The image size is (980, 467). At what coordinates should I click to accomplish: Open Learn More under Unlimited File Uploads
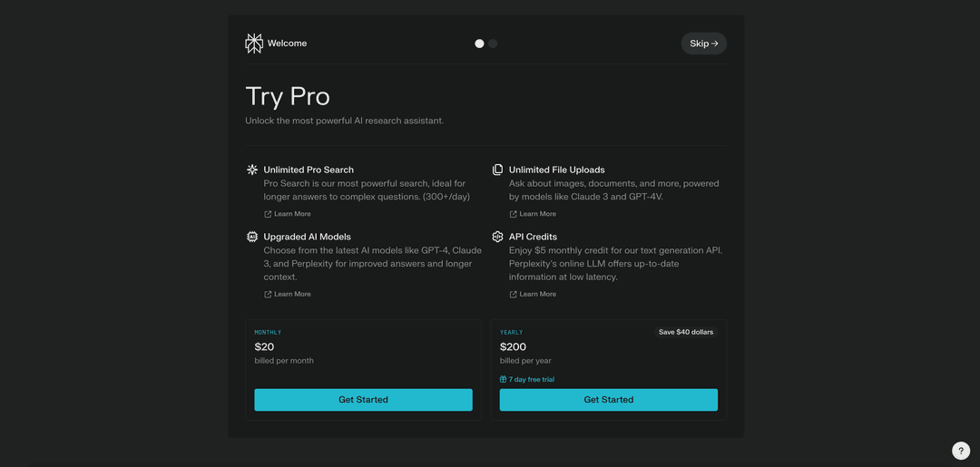pyautogui.click(x=537, y=214)
